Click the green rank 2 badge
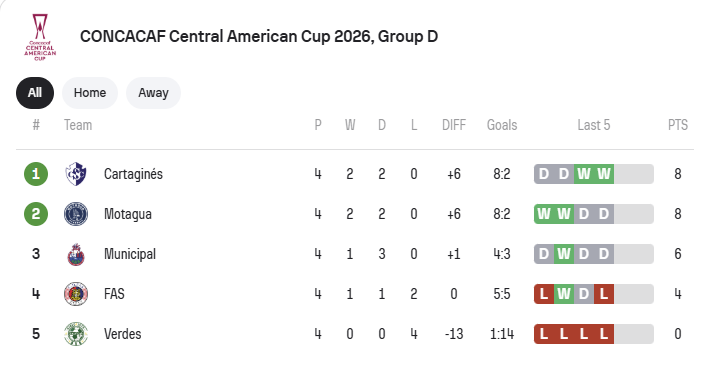 (x=36, y=214)
